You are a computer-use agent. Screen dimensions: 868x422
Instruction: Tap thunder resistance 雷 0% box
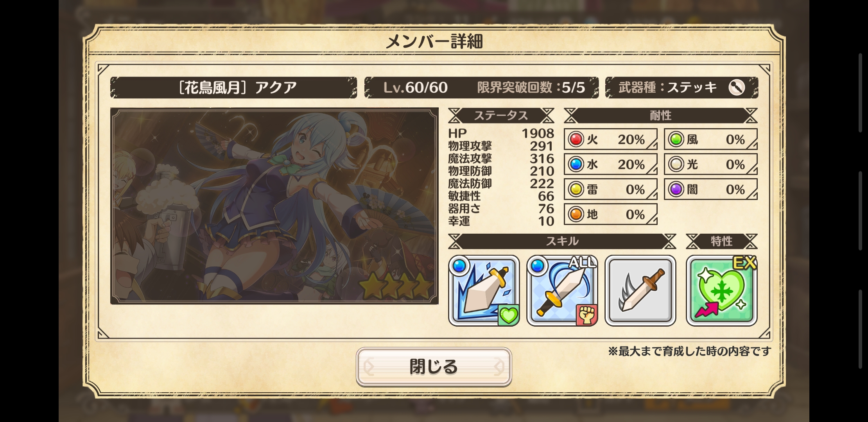[x=610, y=189]
